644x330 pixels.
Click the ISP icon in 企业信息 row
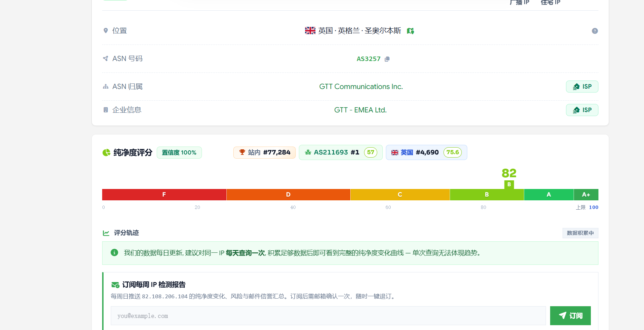576,110
